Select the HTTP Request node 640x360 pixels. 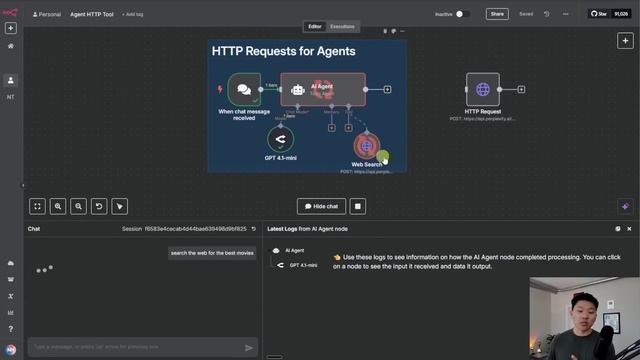[482, 89]
